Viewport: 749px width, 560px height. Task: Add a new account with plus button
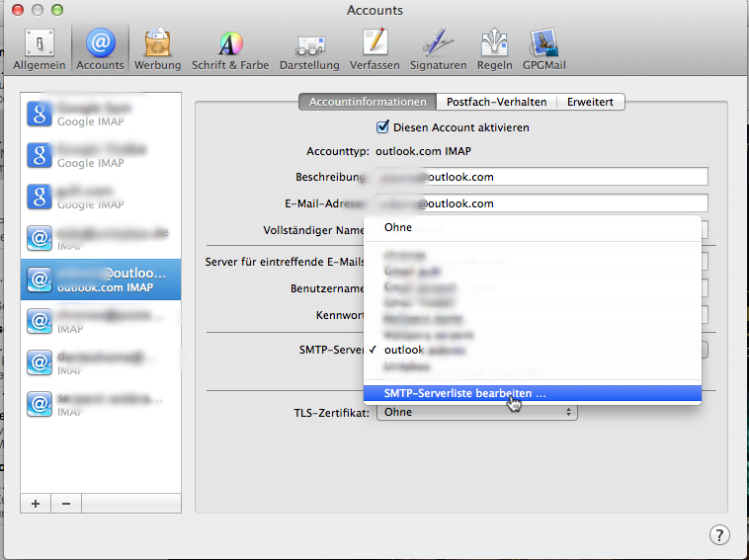click(36, 504)
